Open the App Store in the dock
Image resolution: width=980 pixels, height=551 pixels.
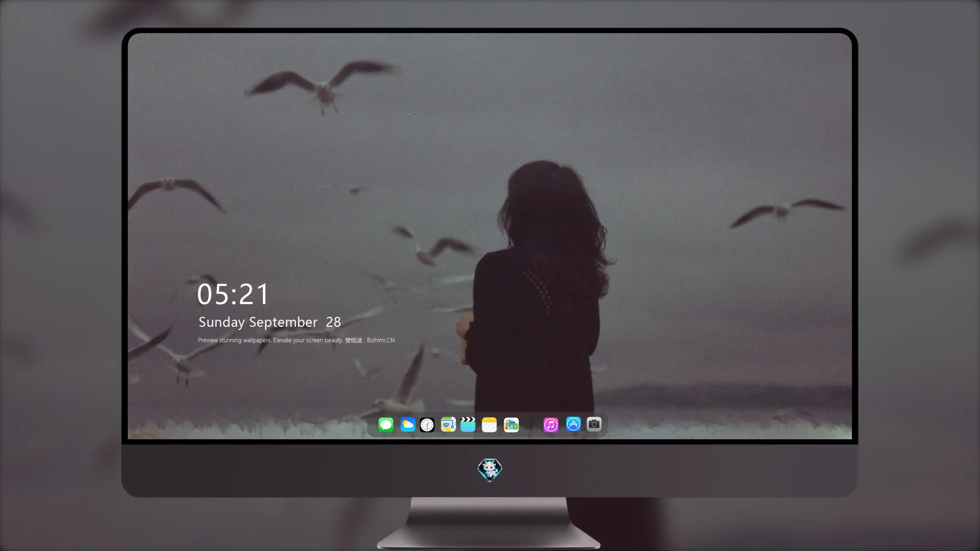573,424
